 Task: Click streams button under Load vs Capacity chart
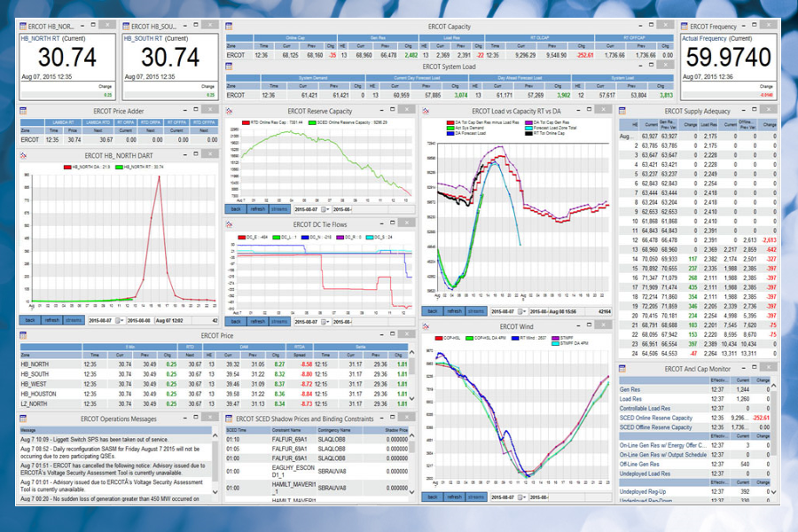click(x=476, y=311)
